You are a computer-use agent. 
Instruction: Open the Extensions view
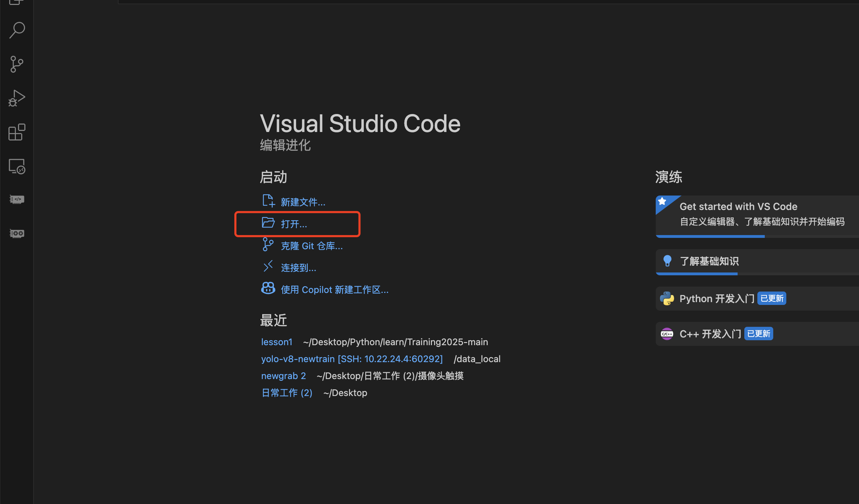pyautogui.click(x=17, y=132)
